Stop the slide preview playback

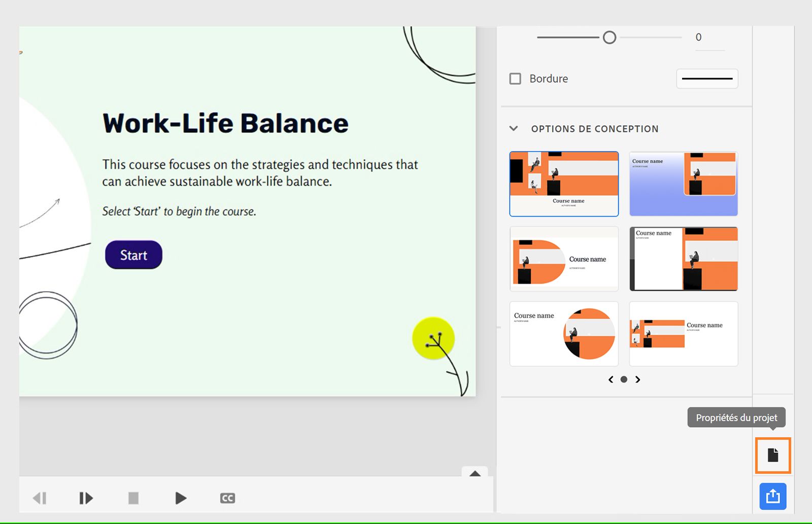click(133, 498)
